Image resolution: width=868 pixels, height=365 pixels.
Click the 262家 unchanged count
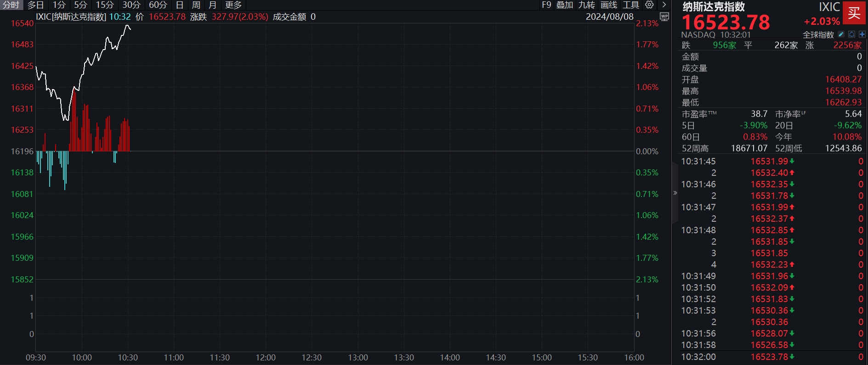coord(786,45)
